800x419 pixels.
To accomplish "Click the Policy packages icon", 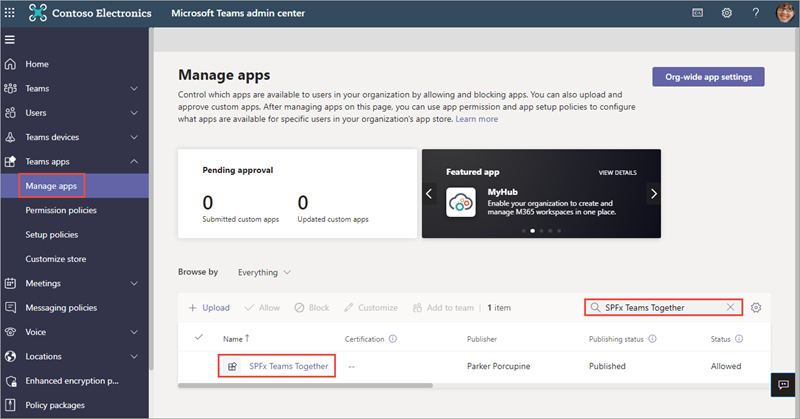I will point(10,405).
